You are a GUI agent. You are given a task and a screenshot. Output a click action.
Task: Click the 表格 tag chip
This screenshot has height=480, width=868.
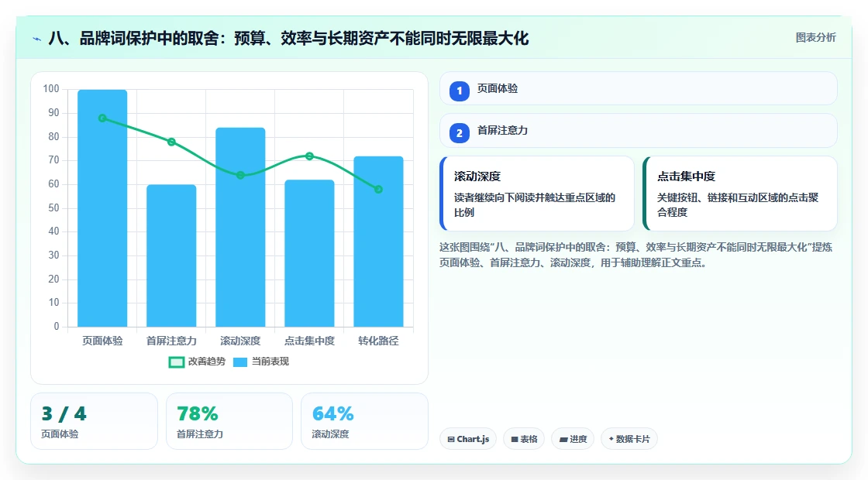524,439
